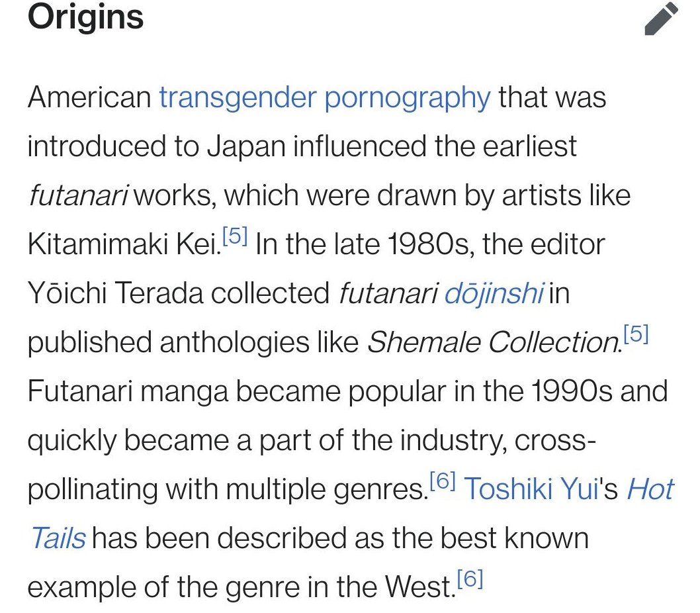This screenshot has width=700, height=613.
Task: Open citation [6] after 'the West'
Action: (470, 580)
